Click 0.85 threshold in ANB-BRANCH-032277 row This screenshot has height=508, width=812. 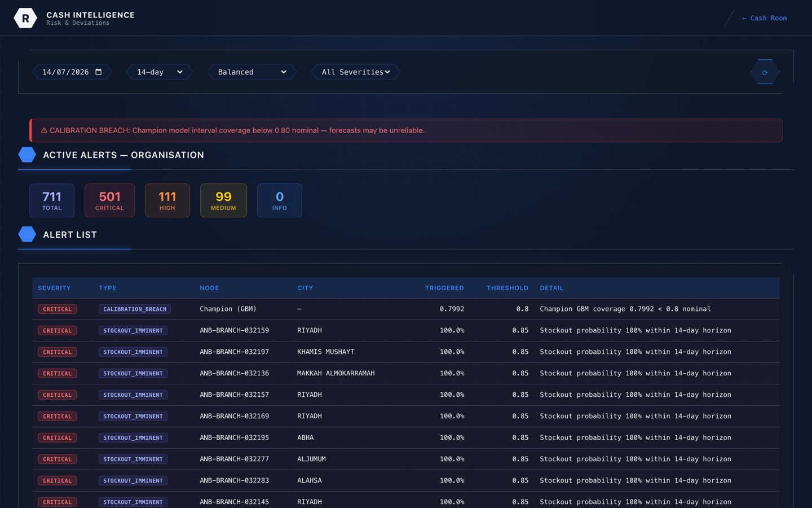coord(520,459)
